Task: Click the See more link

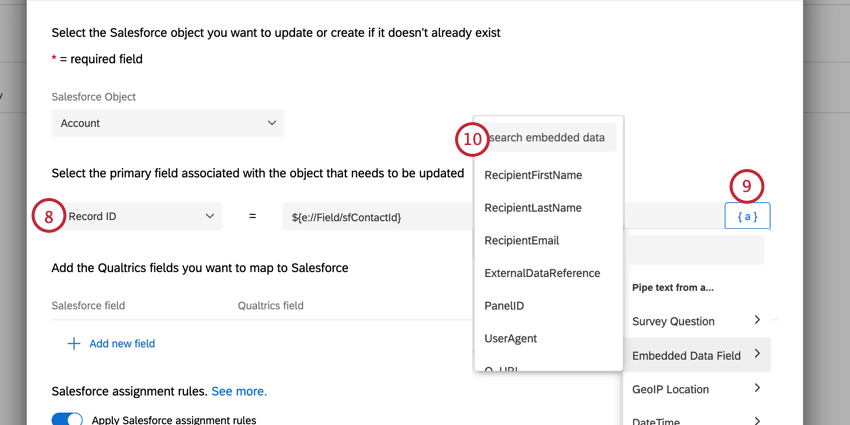Action: (239, 391)
